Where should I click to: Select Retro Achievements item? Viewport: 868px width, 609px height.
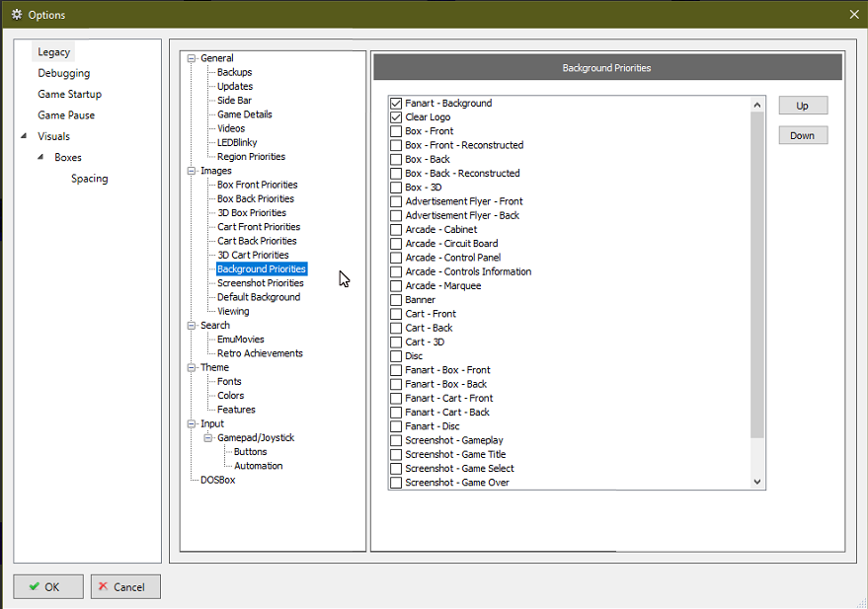pos(260,353)
